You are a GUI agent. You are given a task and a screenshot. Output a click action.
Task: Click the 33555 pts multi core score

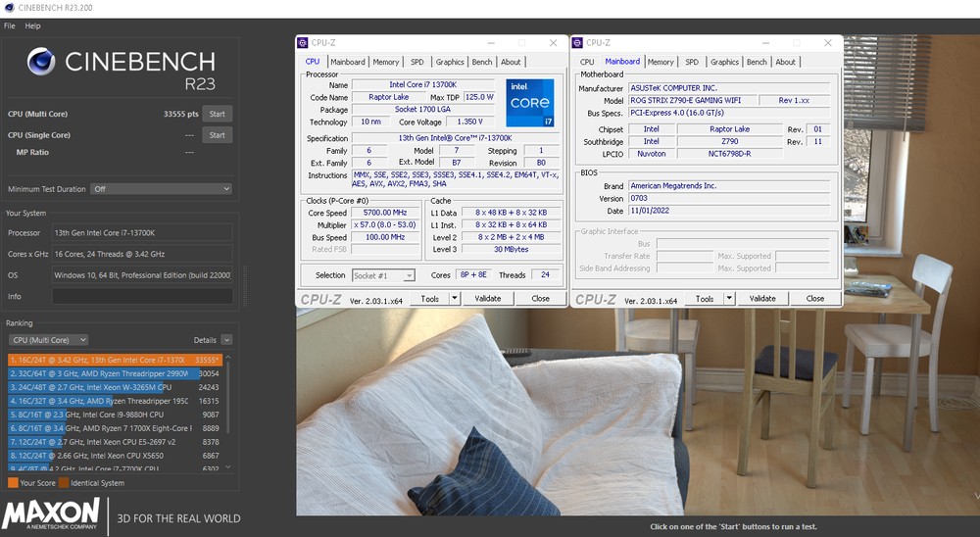tap(180, 114)
